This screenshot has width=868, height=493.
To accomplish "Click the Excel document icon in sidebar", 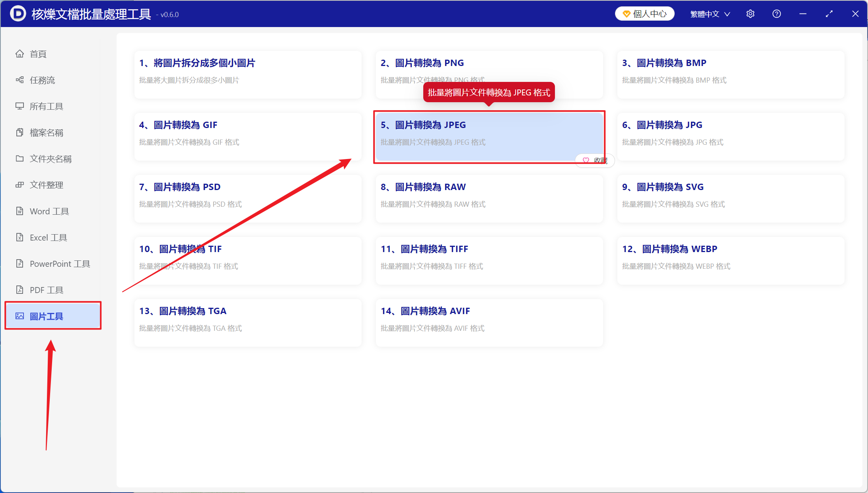I will [x=19, y=237].
